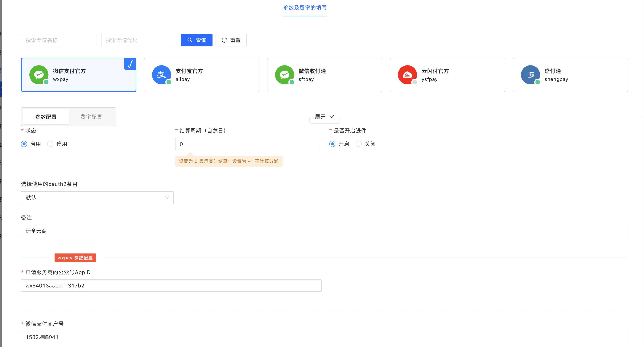Screen dimensions: 644x347
Task: Choose 关闭 for 是否开启进件
Action: click(358, 144)
